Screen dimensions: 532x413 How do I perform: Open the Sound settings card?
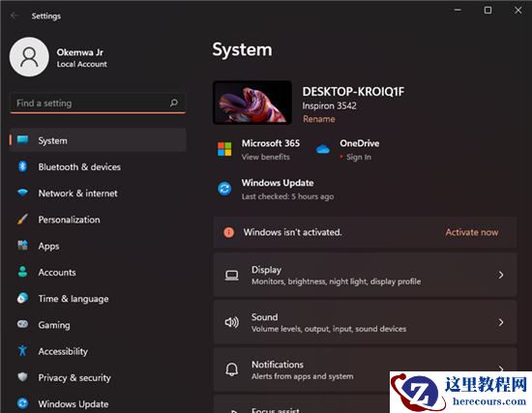pyautogui.click(x=365, y=322)
